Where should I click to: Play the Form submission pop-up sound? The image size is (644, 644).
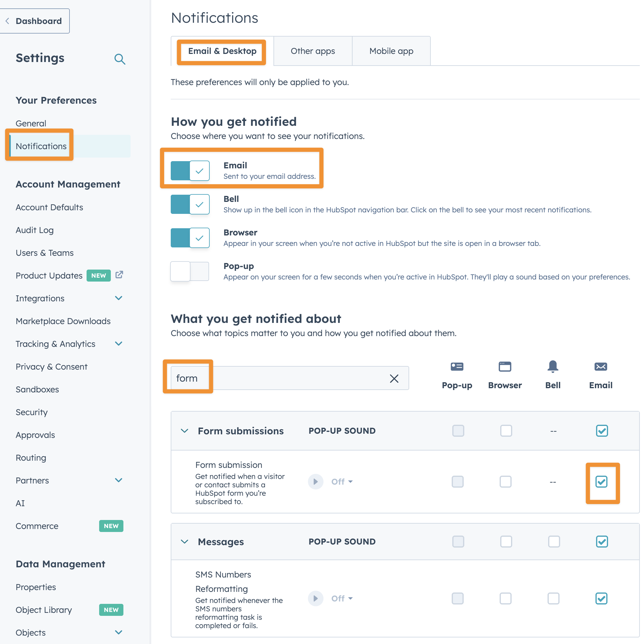pyautogui.click(x=315, y=482)
